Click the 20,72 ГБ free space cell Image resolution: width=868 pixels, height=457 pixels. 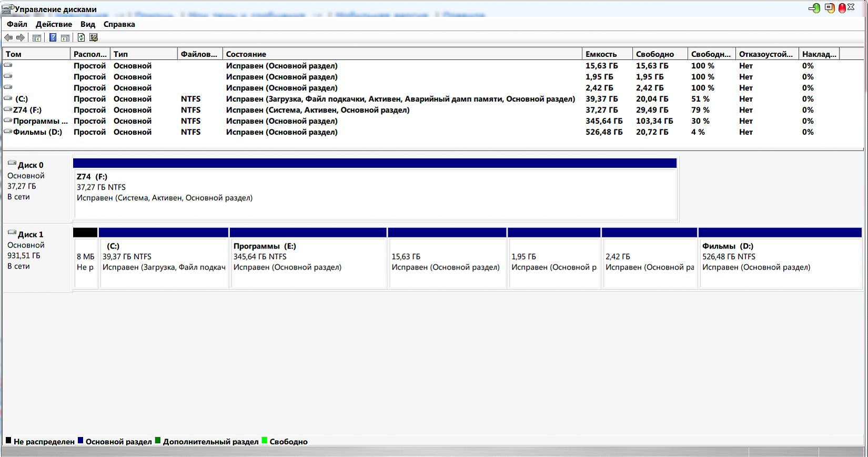(x=652, y=132)
